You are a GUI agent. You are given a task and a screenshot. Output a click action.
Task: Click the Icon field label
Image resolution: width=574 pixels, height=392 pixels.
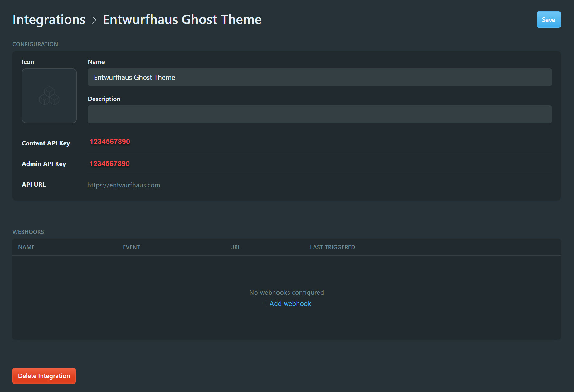click(28, 62)
